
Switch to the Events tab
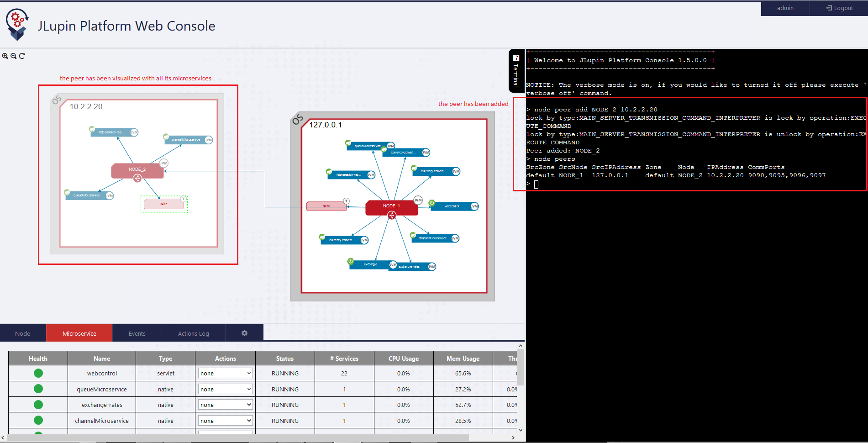click(137, 333)
